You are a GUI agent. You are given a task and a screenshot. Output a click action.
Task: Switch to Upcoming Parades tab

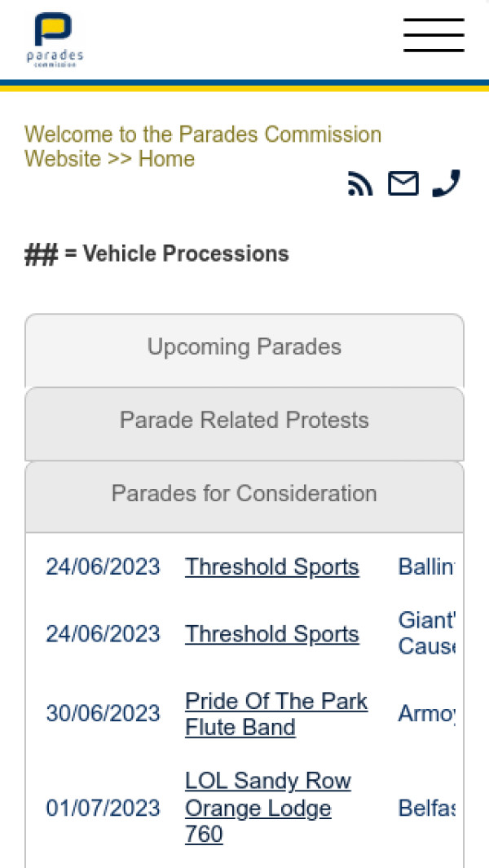click(244, 347)
